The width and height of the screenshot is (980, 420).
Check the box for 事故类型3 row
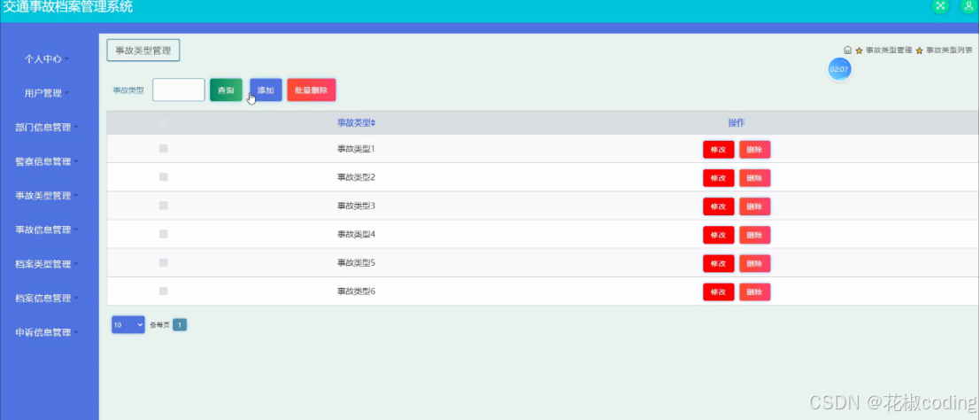pyautogui.click(x=164, y=206)
